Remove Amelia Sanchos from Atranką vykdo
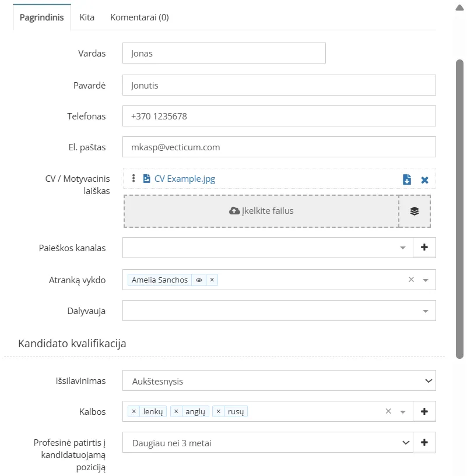467x476 pixels. (212, 280)
